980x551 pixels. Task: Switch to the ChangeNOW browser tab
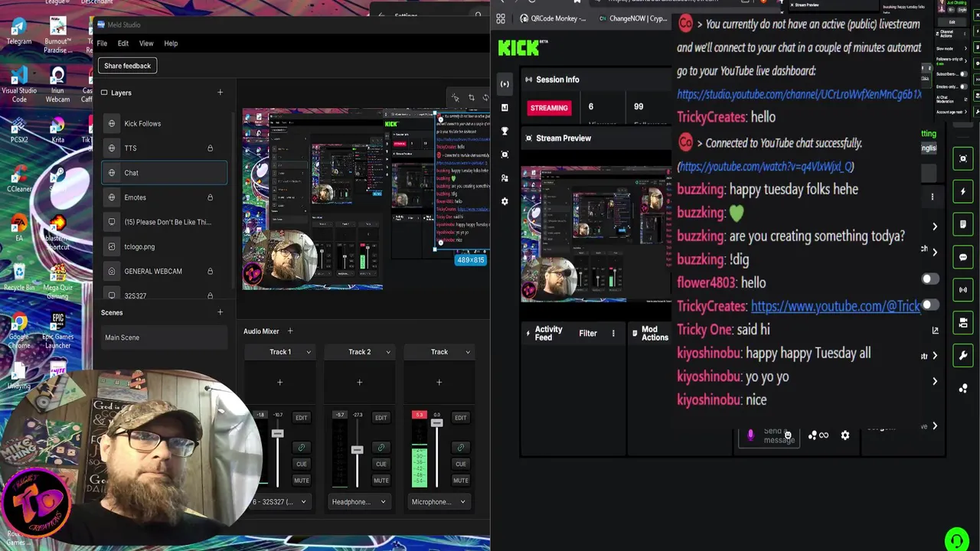632,18
